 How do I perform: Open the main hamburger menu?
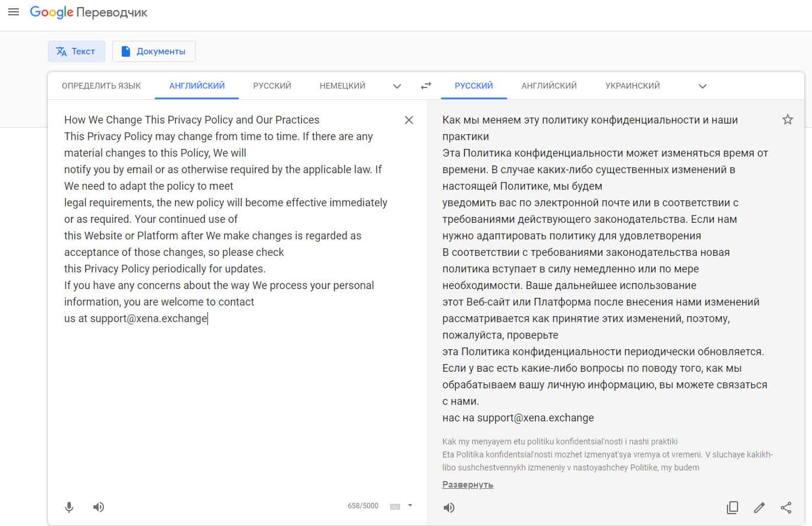[14, 12]
